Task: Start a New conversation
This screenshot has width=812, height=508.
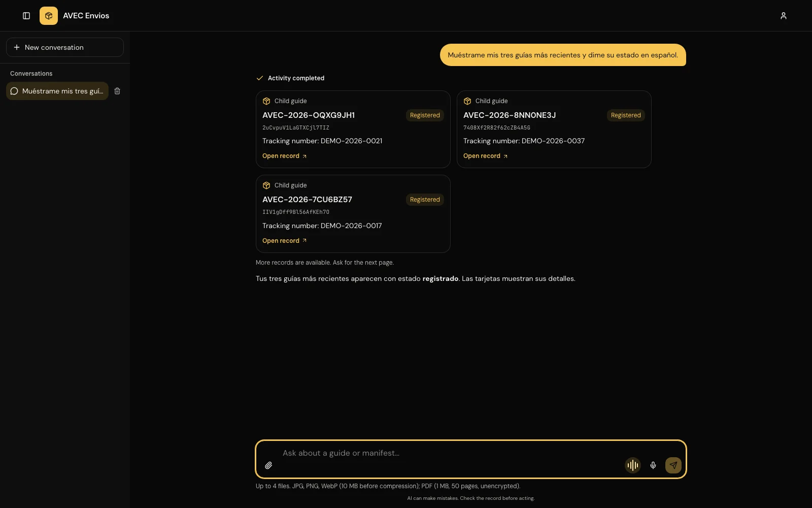Action: coord(65,47)
